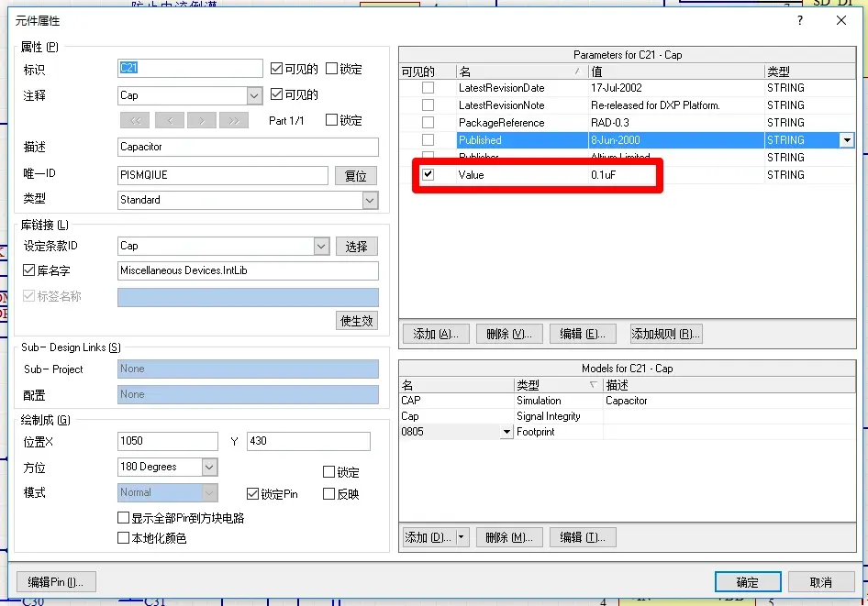Viewport: 868px width, 606px height.
Task: Click the 标识 C21 input field
Action: pyautogui.click(x=190, y=68)
